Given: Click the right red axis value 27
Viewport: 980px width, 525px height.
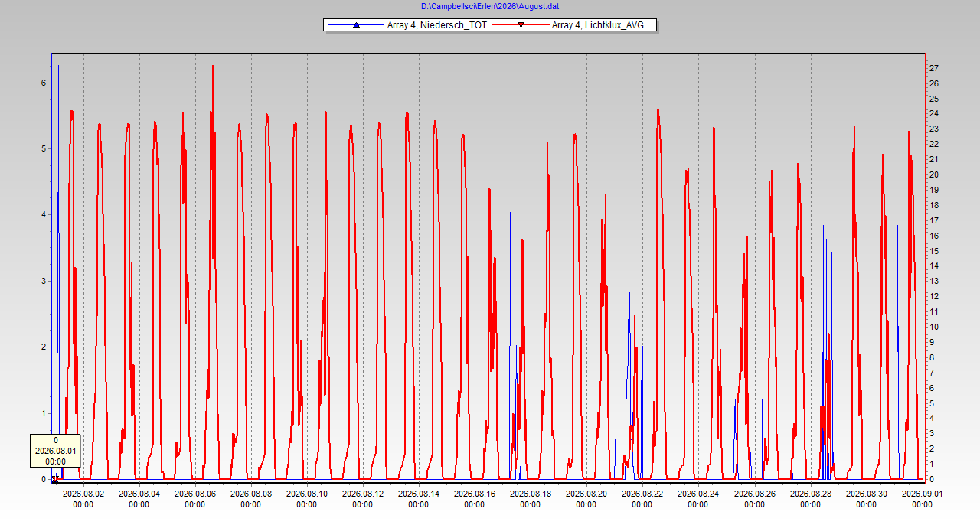Looking at the screenshot, I should click(934, 68).
